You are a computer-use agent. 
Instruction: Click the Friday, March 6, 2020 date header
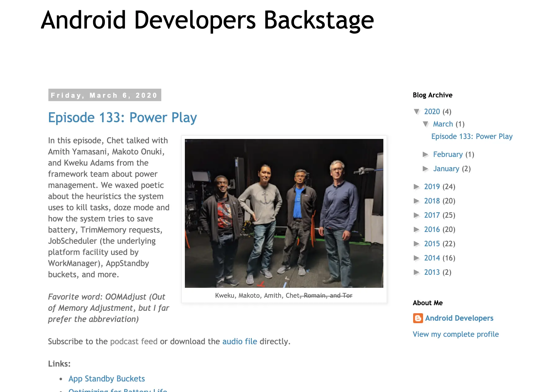tap(105, 95)
